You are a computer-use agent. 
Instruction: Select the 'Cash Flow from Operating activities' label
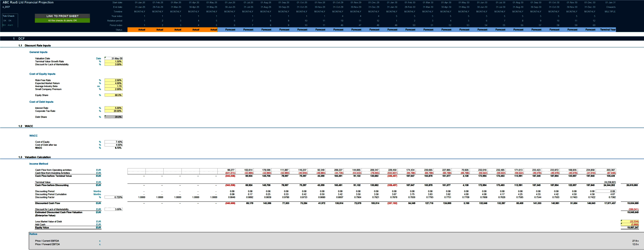coord(53,170)
